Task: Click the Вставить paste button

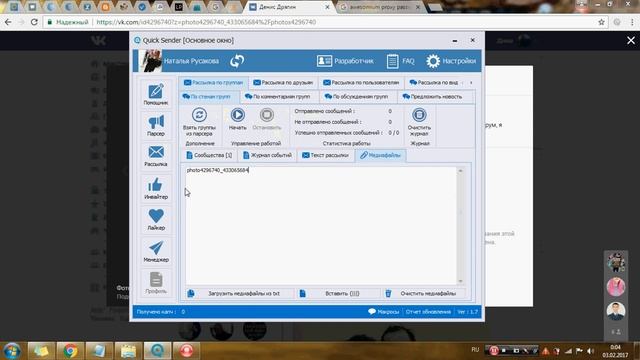Action: click(x=338, y=293)
